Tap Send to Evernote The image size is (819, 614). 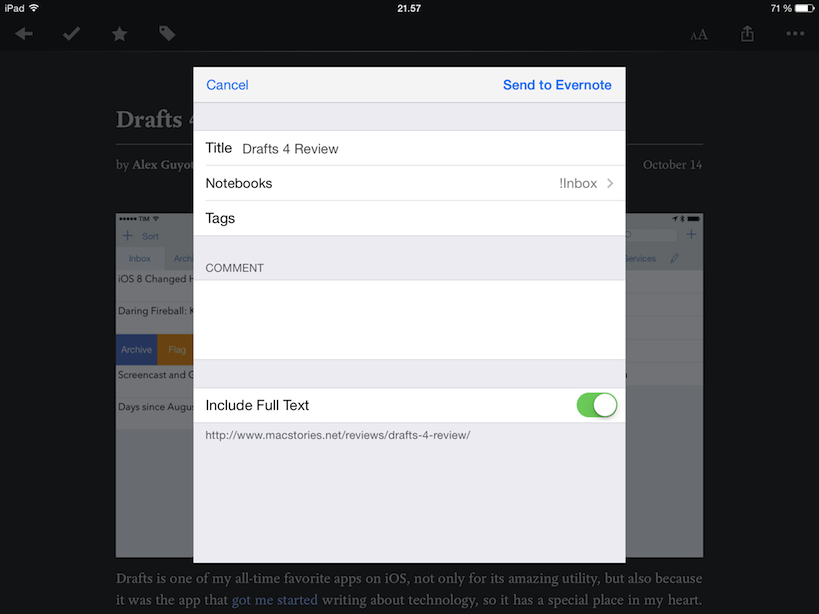click(557, 85)
